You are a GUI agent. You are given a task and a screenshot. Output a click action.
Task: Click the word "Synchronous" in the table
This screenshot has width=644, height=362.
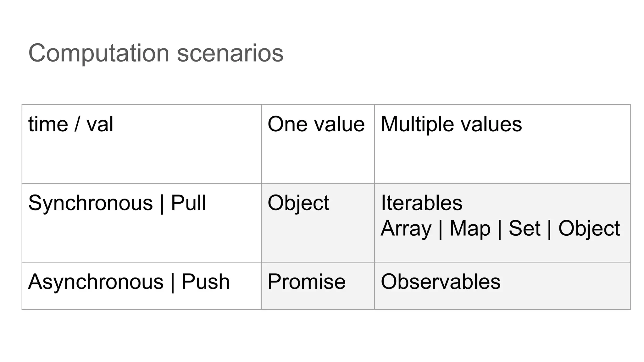pyautogui.click(x=91, y=203)
